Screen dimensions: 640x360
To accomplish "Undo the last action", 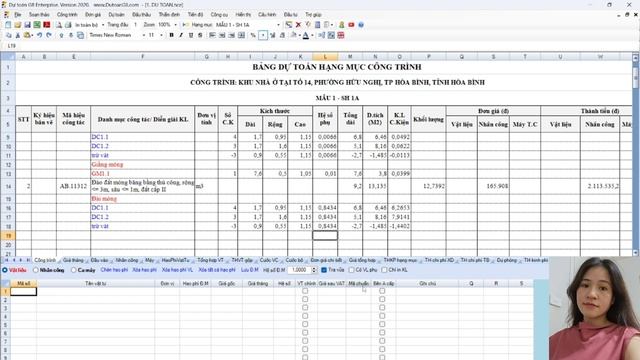I will point(40,36).
